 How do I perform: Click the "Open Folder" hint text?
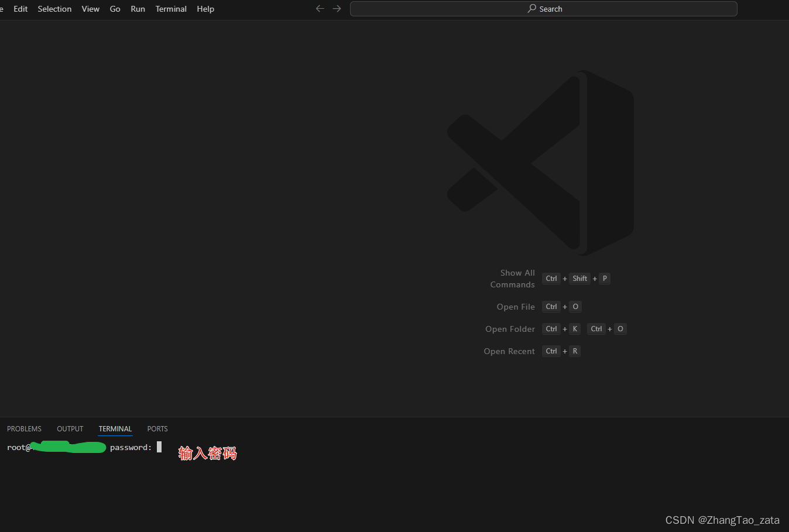click(510, 329)
